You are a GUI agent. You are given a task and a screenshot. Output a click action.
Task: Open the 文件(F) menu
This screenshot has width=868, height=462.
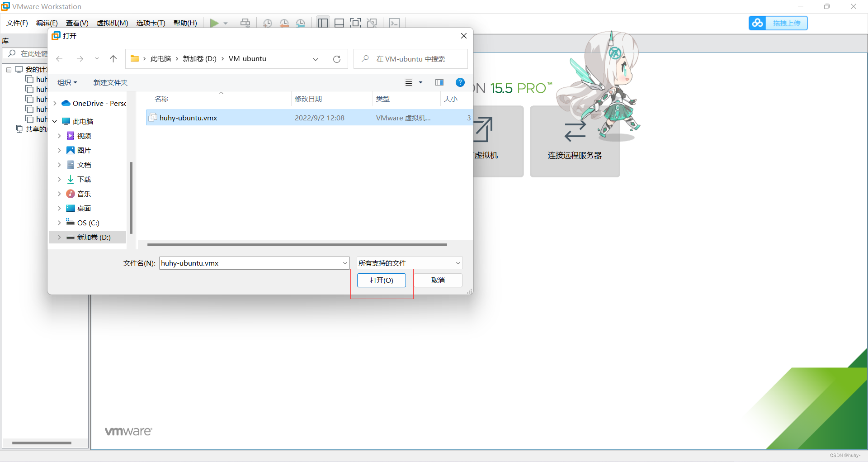(17, 23)
